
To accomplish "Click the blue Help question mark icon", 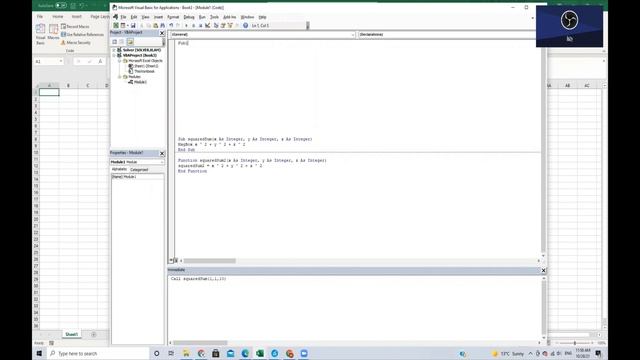I will (x=245, y=25).
